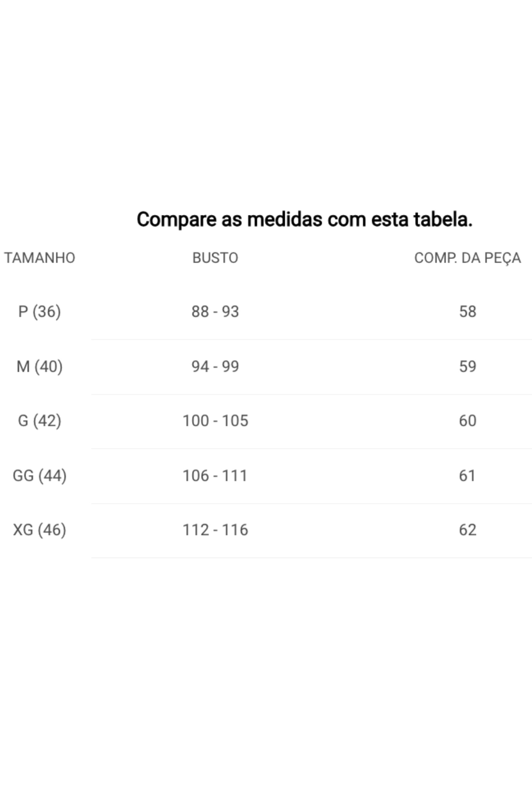Screen dimensions: 532x798
Task: Select the BUSTO column header
Action: click(x=215, y=258)
